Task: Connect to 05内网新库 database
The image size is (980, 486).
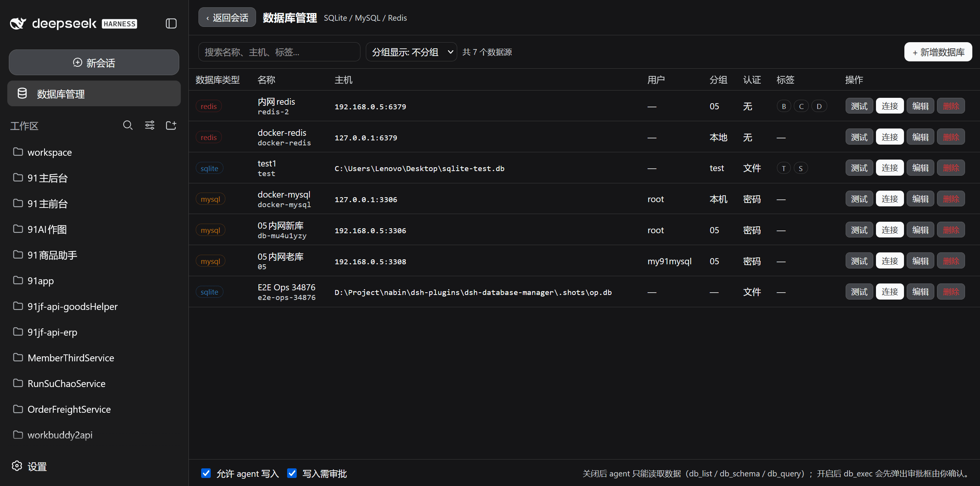Action: point(890,230)
